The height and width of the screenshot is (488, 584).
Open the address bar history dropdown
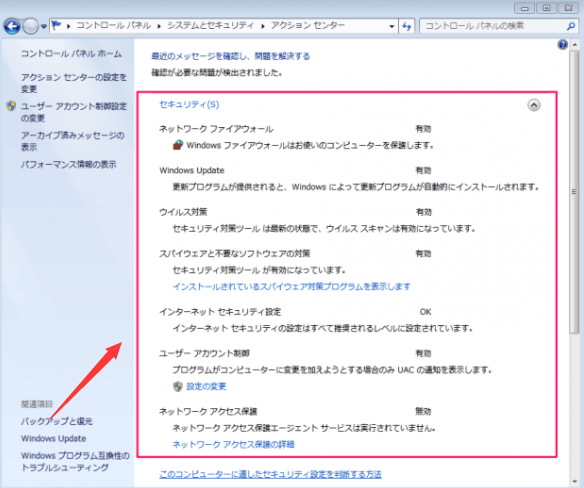[x=391, y=26]
